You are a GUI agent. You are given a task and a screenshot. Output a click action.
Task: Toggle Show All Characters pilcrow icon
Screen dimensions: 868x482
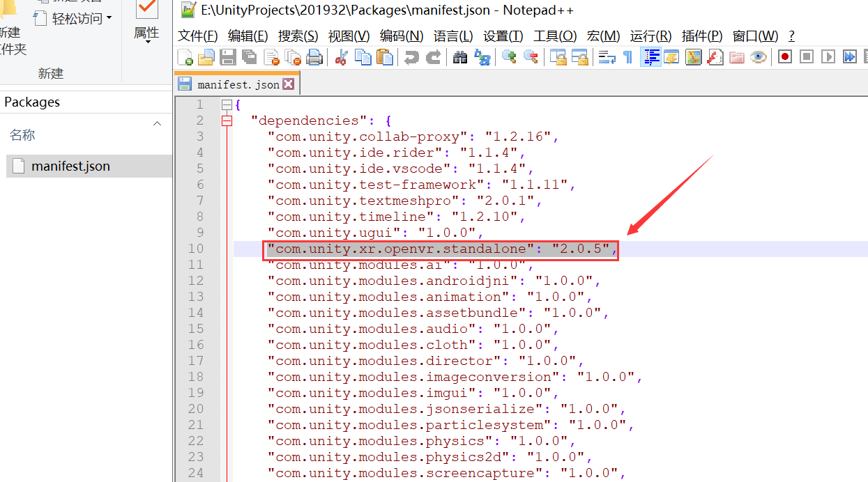628,57
